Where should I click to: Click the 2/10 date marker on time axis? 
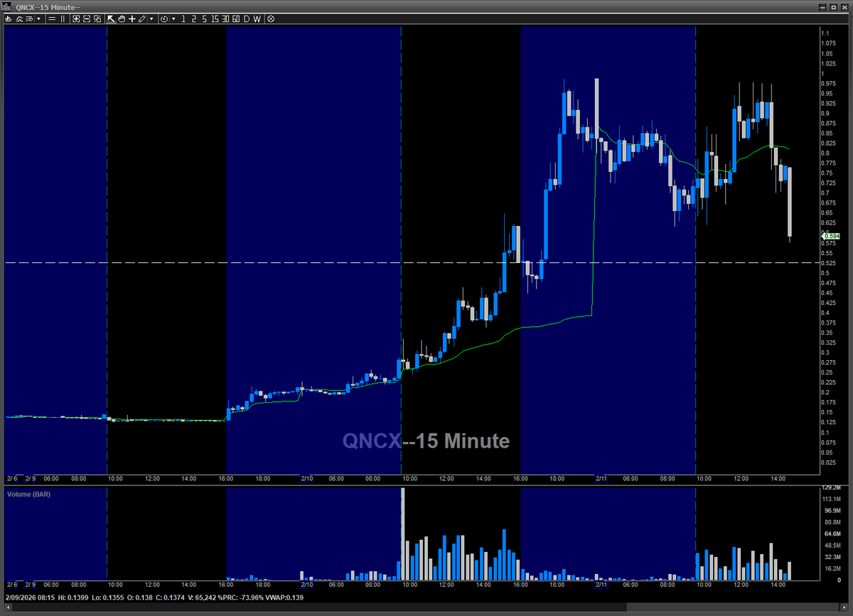[x=307, y=479]
